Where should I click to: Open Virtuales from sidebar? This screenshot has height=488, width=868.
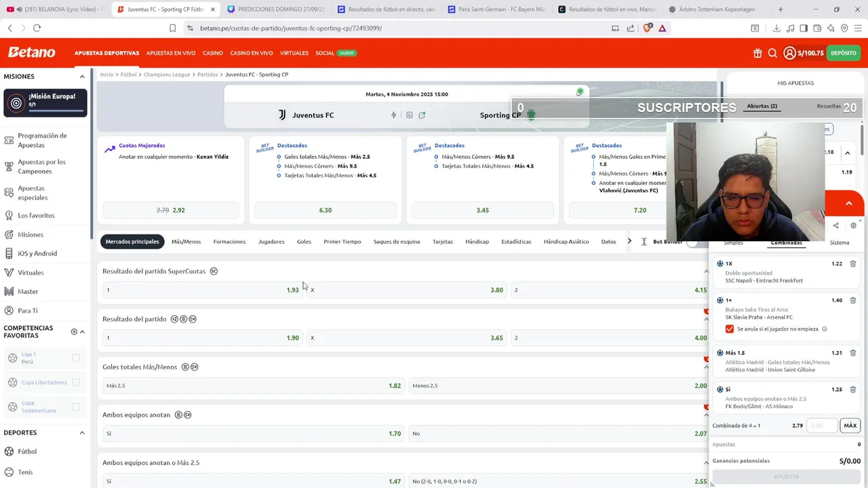point(31,272)
